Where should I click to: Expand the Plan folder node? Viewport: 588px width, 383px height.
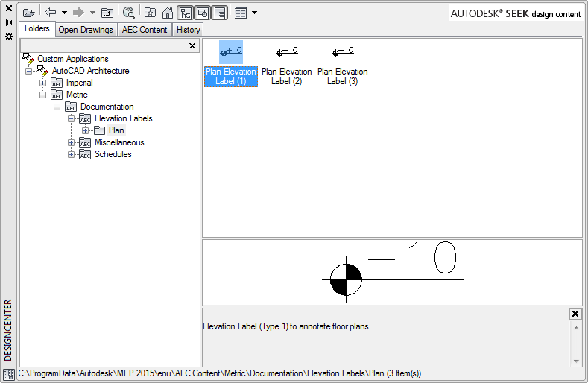(x=86, y=131)
